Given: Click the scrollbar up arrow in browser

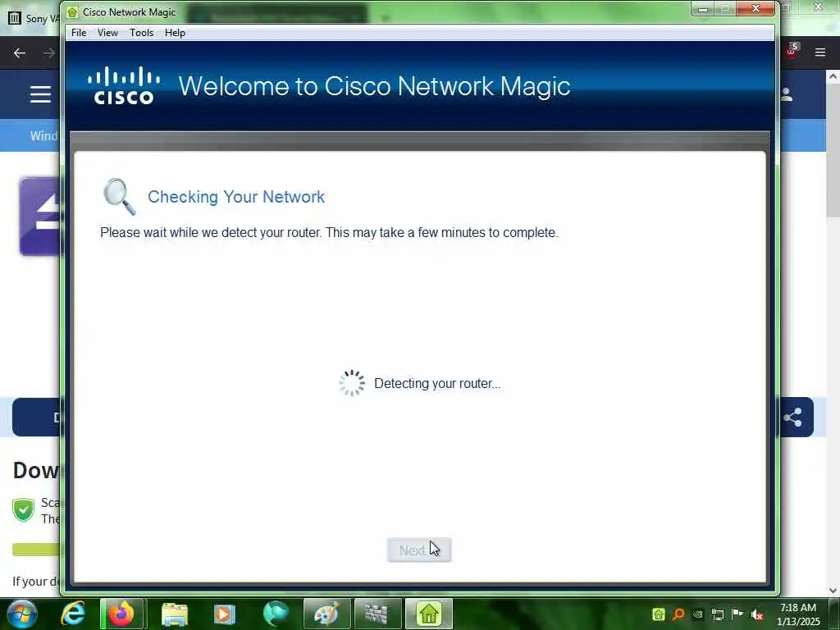Looking at the screenshot, I should 833,76.
